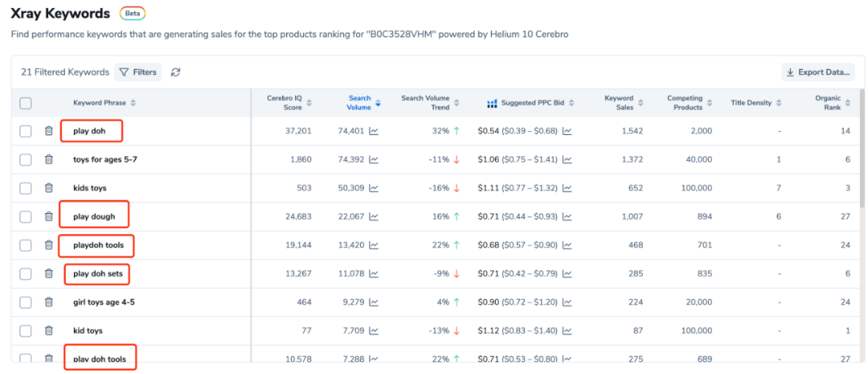
Task: Remove 'girl toys age 4-5' via trash icon
Action: [x=49, y=302]
